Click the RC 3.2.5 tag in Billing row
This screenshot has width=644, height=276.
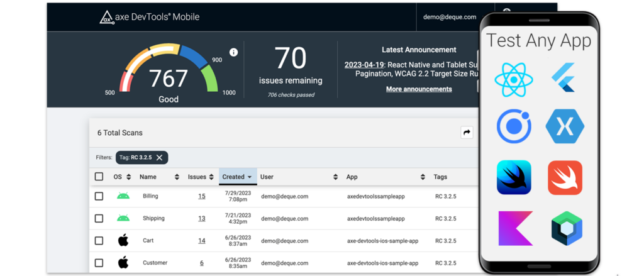point(446,196)
